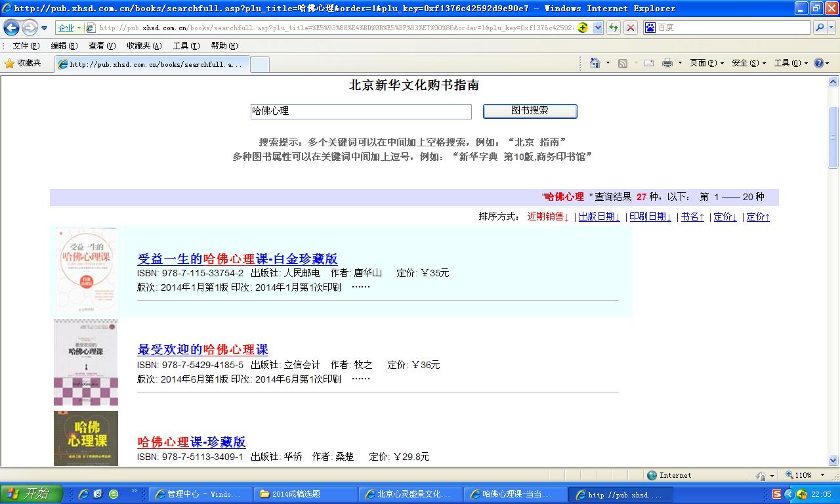This screenshot has width=840, height=504.
Task: Sort results by 定价 descending
Action: click(725, 217)
